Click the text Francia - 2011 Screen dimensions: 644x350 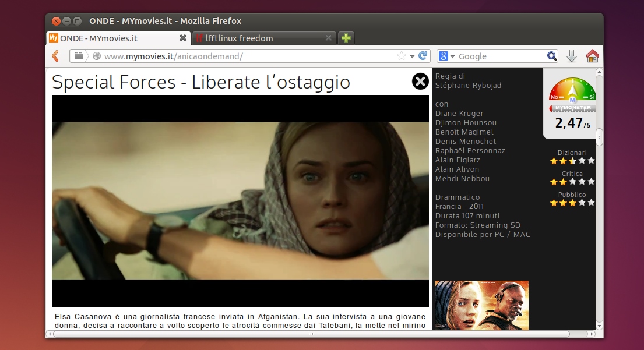[460, 206]
